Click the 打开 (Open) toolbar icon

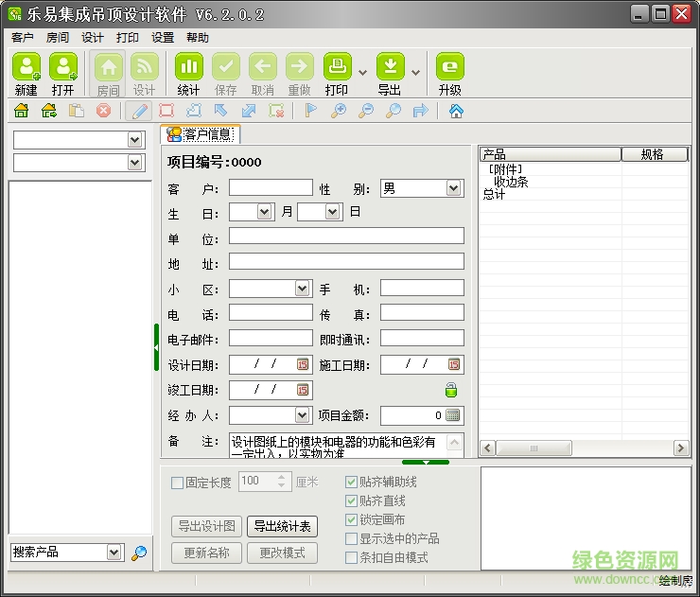click(63, 66)
